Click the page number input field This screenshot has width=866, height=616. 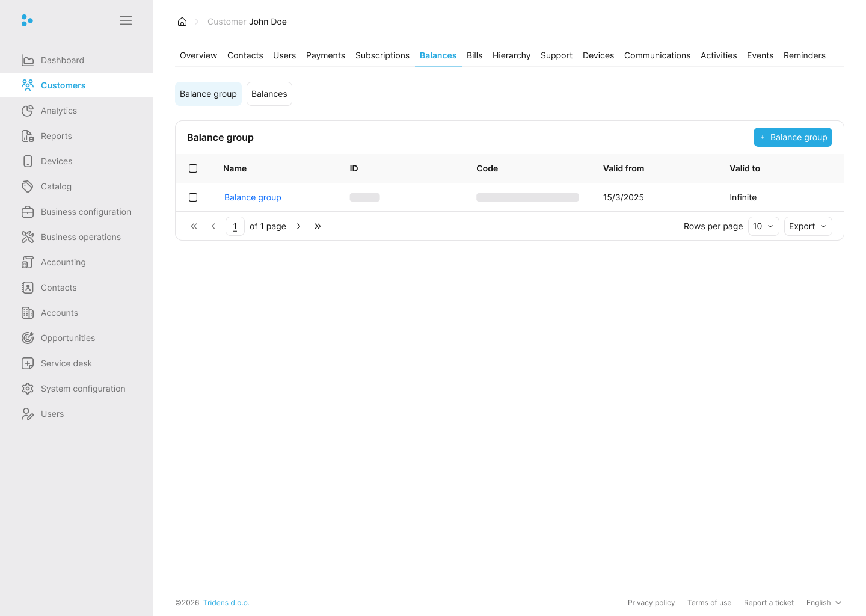(x=235, y=226)
